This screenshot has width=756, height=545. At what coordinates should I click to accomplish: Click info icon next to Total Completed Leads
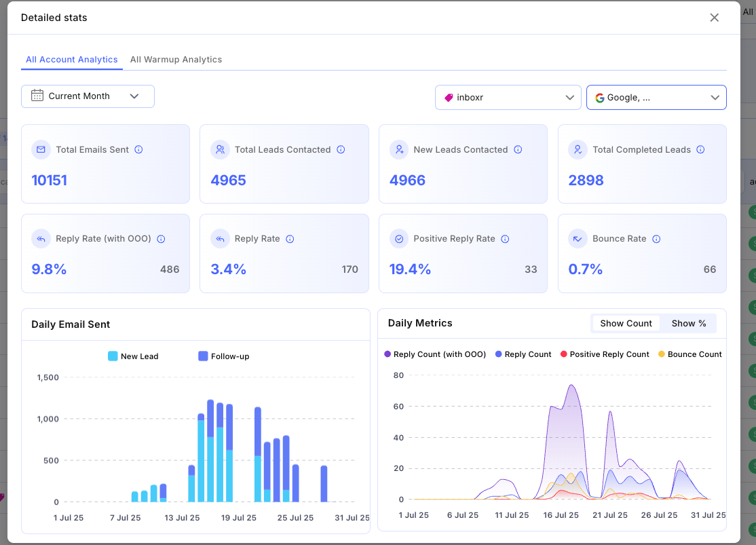tap(700, 150)
